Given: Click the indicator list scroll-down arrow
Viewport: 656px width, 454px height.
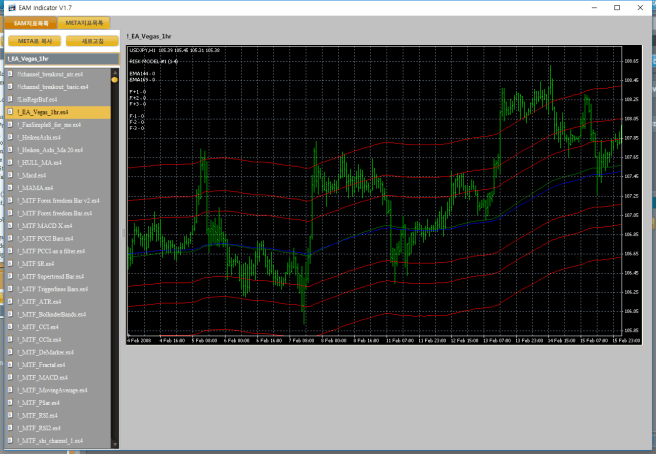Looking at the screenshot, I should (115, 442).
